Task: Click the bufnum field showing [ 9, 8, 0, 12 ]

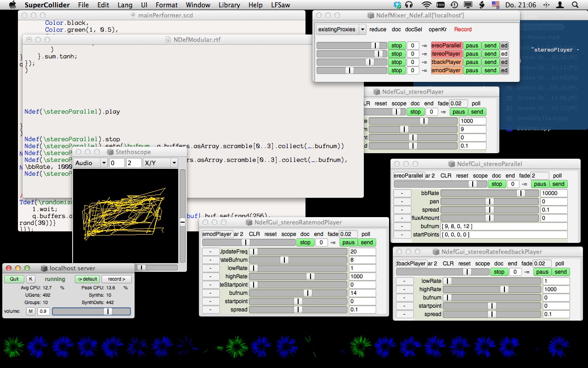Action: 504,226
